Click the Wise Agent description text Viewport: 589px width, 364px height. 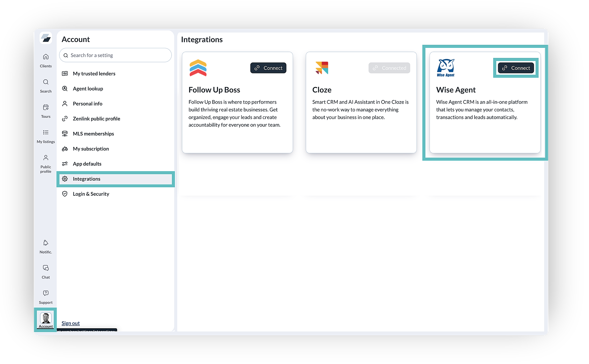point(482,110)
